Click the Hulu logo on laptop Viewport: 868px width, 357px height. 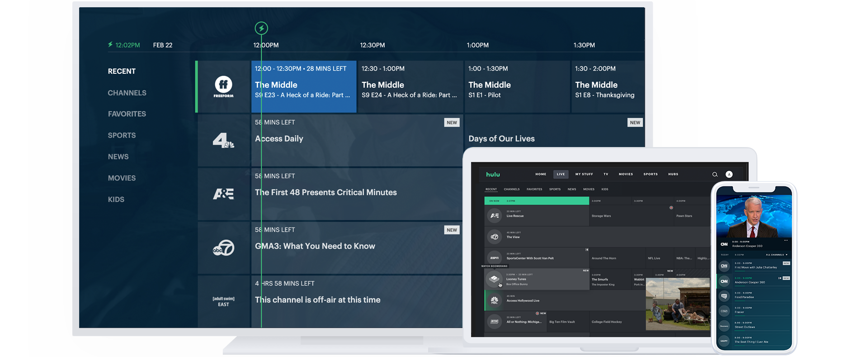pos(493,174)
